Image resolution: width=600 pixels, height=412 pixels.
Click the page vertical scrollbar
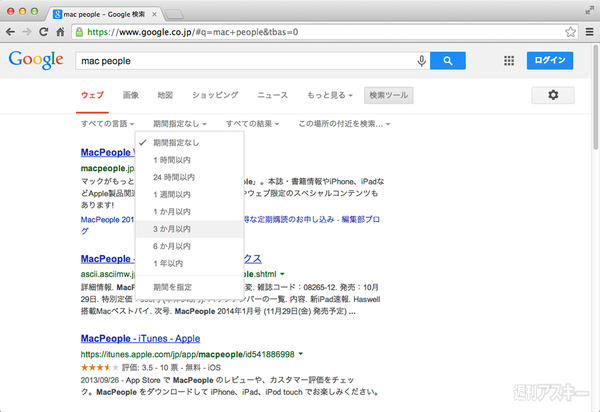point(595,98)
